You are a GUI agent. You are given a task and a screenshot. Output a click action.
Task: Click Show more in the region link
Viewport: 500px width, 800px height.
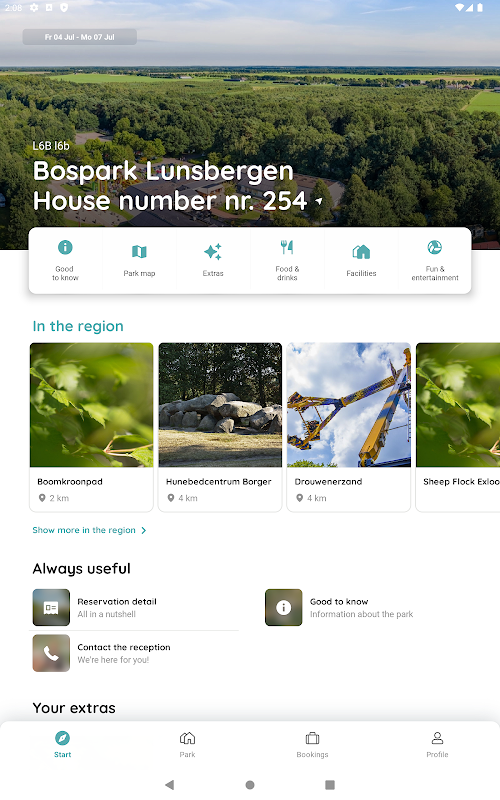coord(84,530)
